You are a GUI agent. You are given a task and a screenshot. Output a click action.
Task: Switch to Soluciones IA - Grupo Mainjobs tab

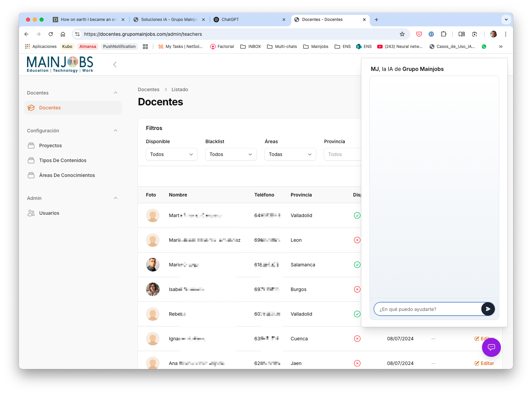point(169,20)
